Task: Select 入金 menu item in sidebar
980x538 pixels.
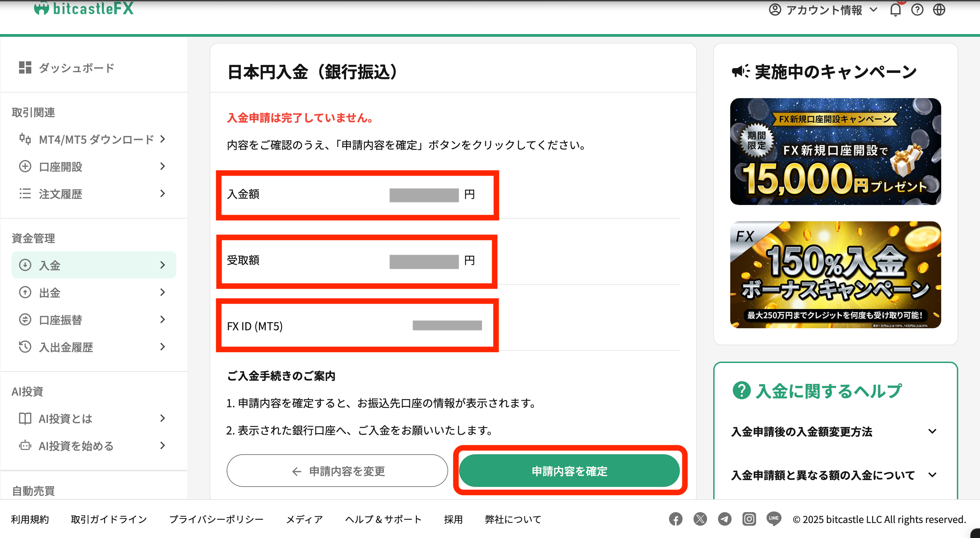Action: click(94, 265)
